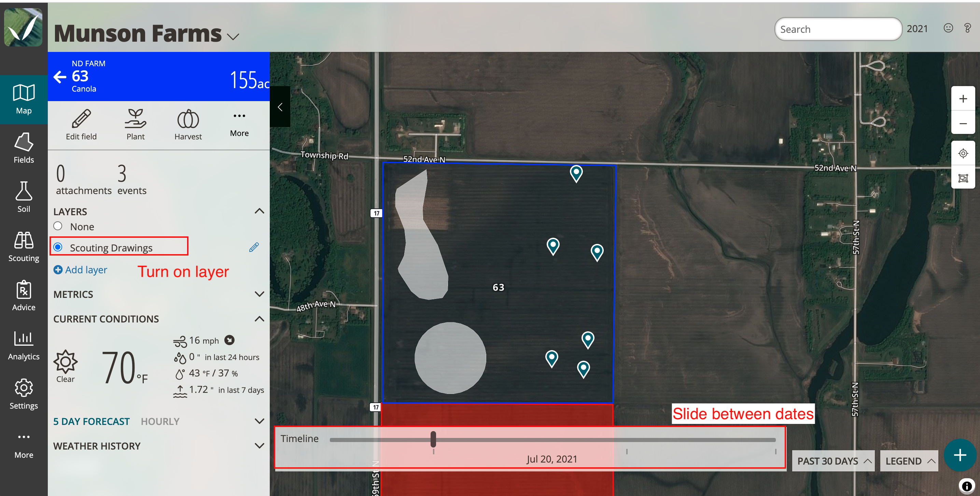Viewport: 980px width, 496px height.
Task: Click the wind direction arrow icon
Action: (x=229, y=340)
